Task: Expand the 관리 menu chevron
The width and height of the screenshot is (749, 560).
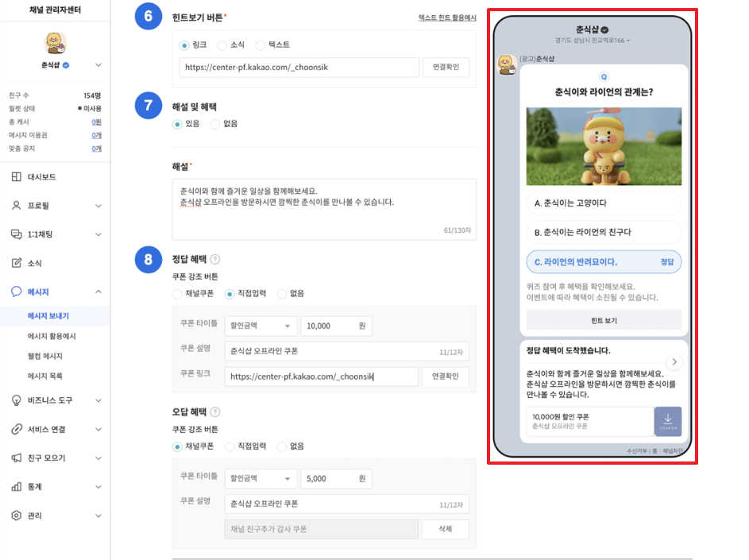Action: 98,516
